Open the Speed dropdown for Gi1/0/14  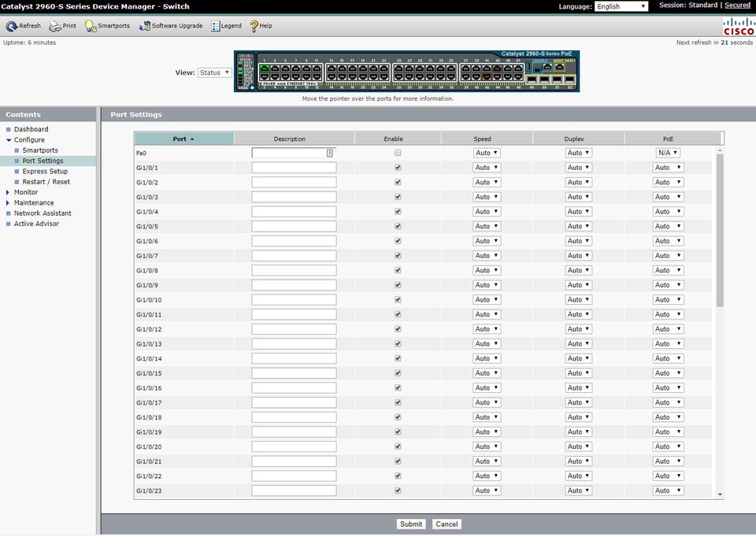point(487,358)
